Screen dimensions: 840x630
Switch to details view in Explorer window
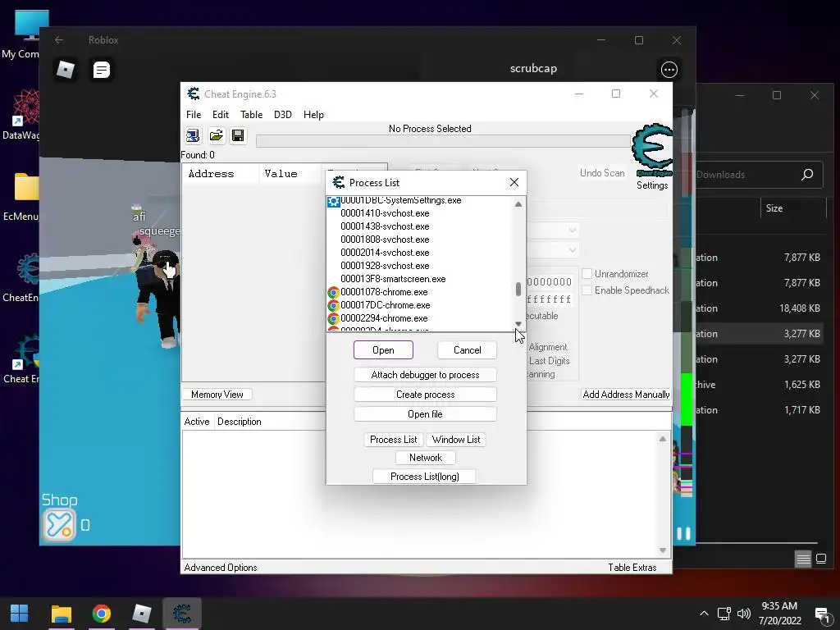tap(803, 559)
